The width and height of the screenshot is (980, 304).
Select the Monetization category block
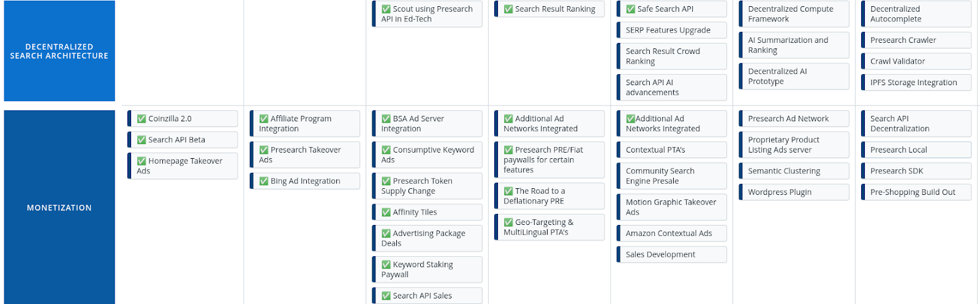(x=59, y=207)
